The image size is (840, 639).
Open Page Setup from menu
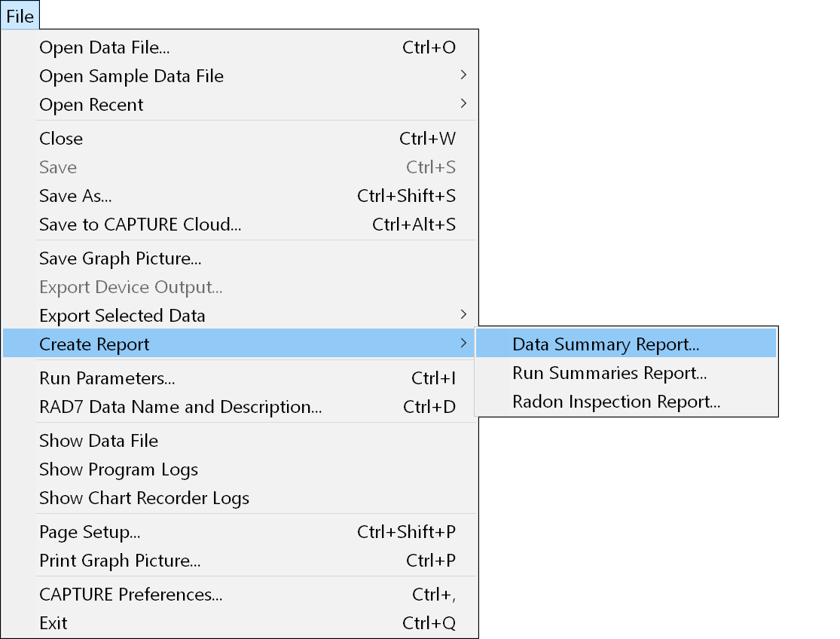click(x=90, y=532)
